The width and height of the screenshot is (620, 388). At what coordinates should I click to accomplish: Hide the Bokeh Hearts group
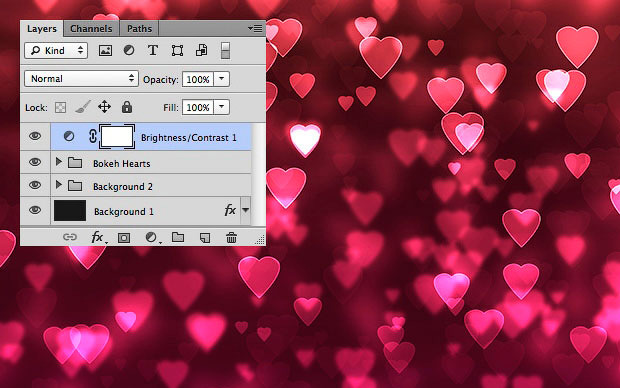pos(35,162)
